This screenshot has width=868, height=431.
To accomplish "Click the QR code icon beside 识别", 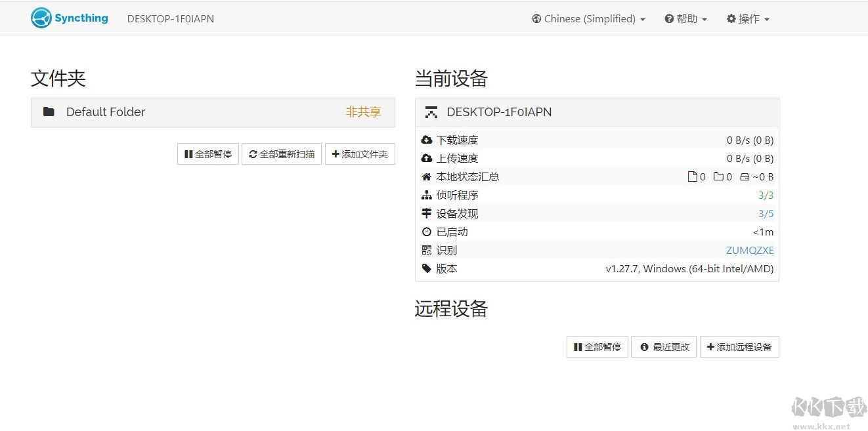I will pyautogui.click(x=427, y=249).
